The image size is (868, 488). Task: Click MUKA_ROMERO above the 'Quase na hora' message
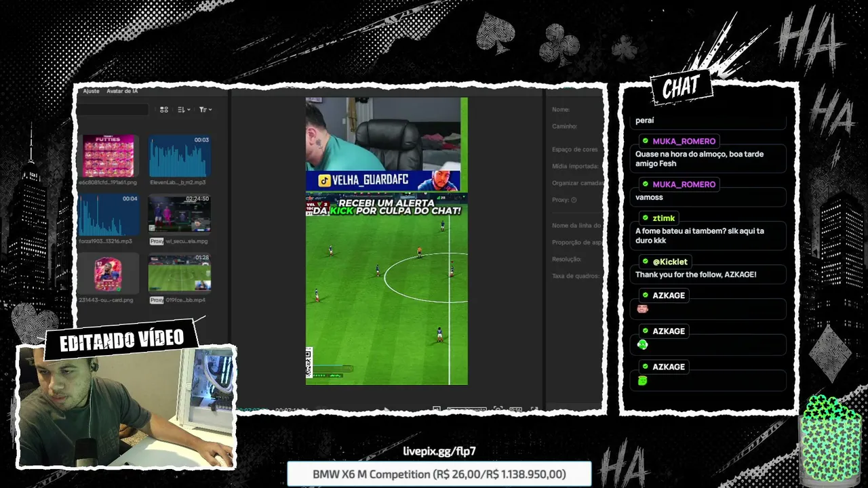click(x=684, y=141)
